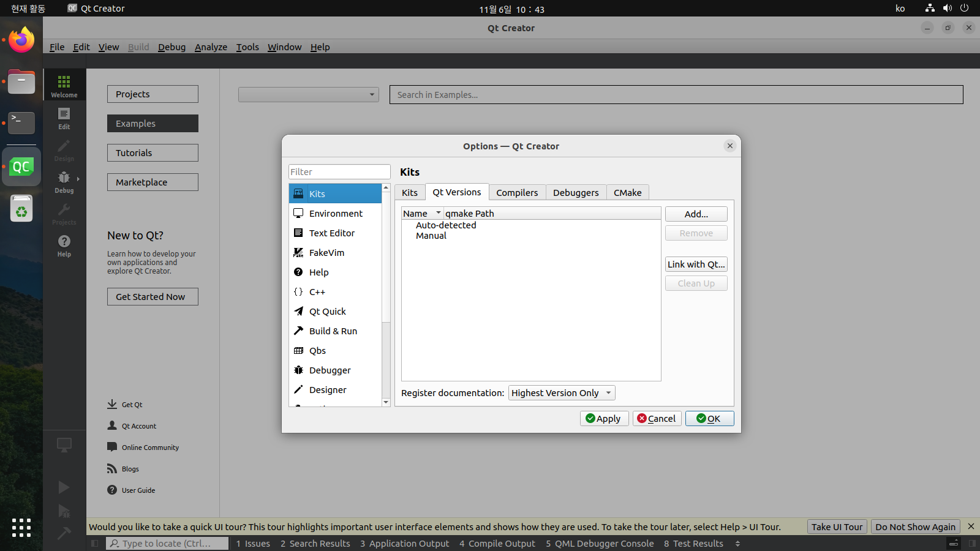Switch to CMake tab
The image size is (980, 551).
[628, 192]
